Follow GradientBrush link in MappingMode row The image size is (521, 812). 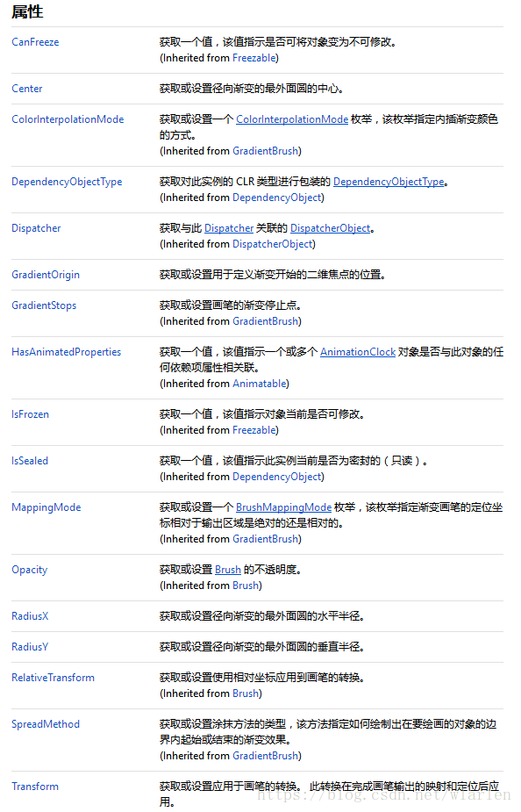[266, 539]
